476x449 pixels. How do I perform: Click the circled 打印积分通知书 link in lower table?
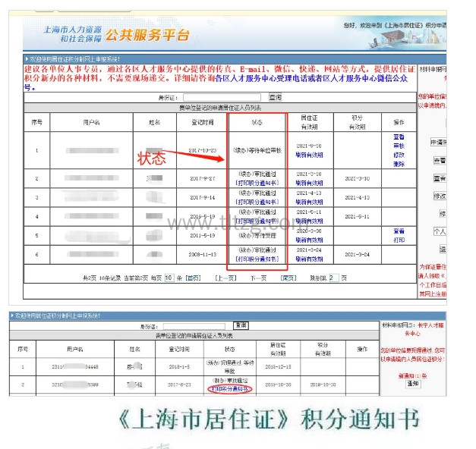pyautogui.click(x=229, y=388)
